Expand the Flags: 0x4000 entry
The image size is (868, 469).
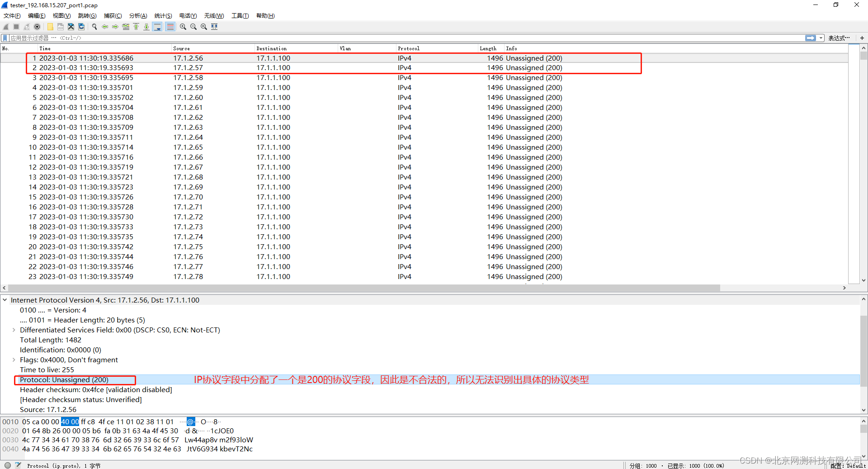click(14, 360)
